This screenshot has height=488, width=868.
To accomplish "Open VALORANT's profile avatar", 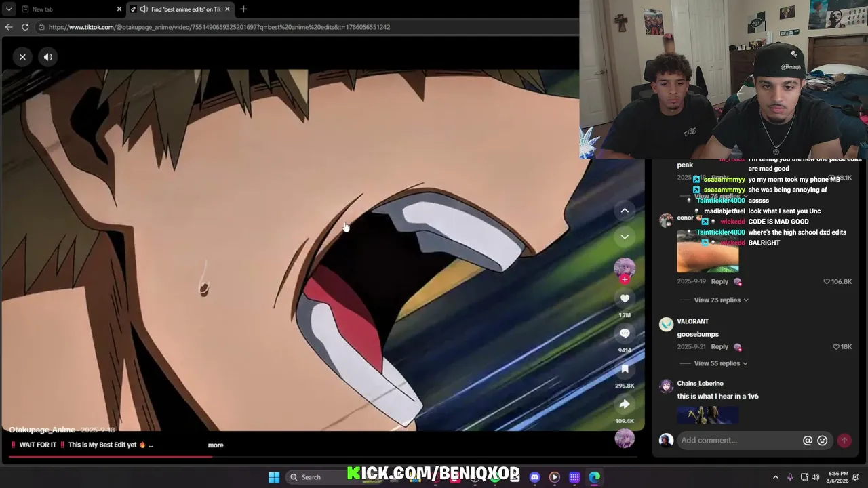I will [666, 324].
